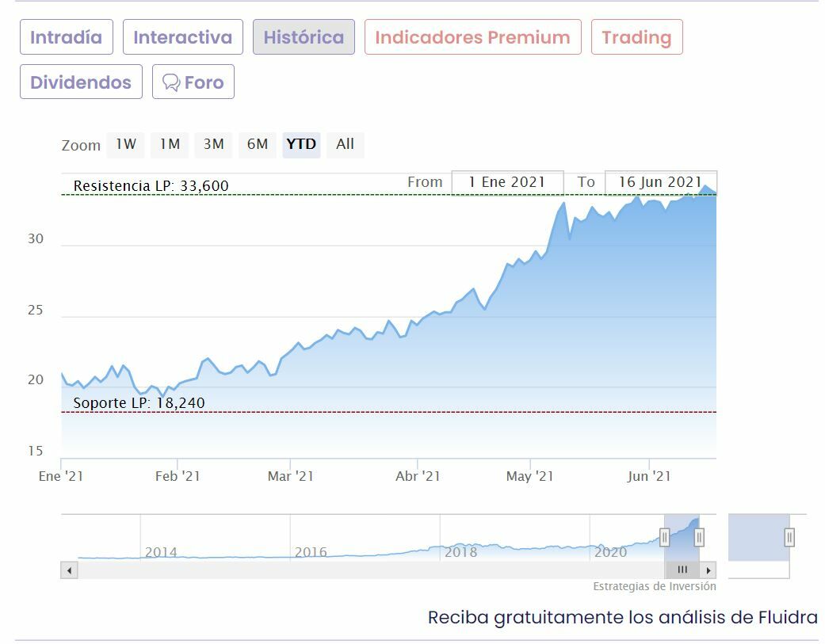Choose the 6M zoom range
Viewport: 825px width, 644px height.
(258, 144)
